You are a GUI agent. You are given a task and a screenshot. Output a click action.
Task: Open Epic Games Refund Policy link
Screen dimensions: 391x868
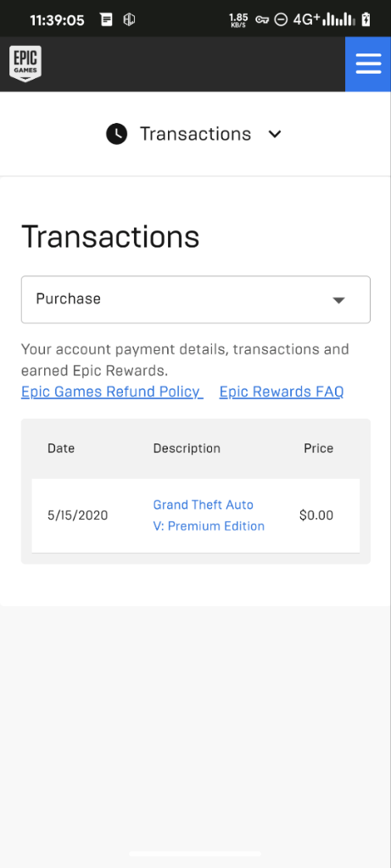pos(112,392)
